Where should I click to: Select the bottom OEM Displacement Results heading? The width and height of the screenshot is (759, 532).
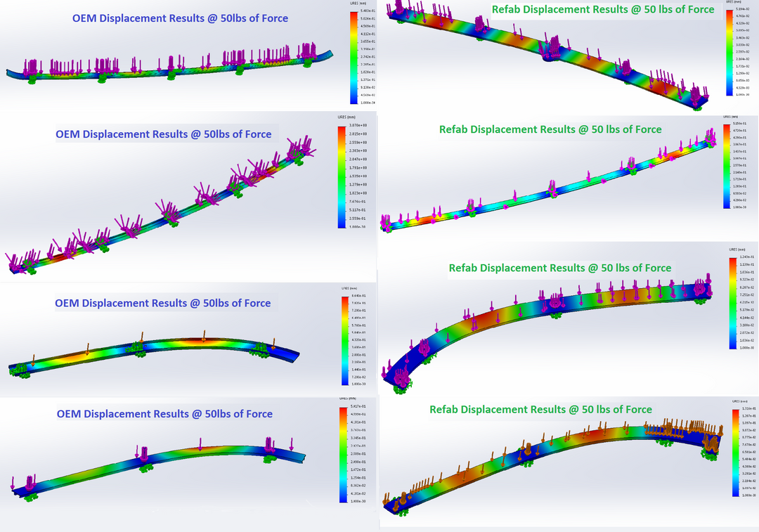164,414
